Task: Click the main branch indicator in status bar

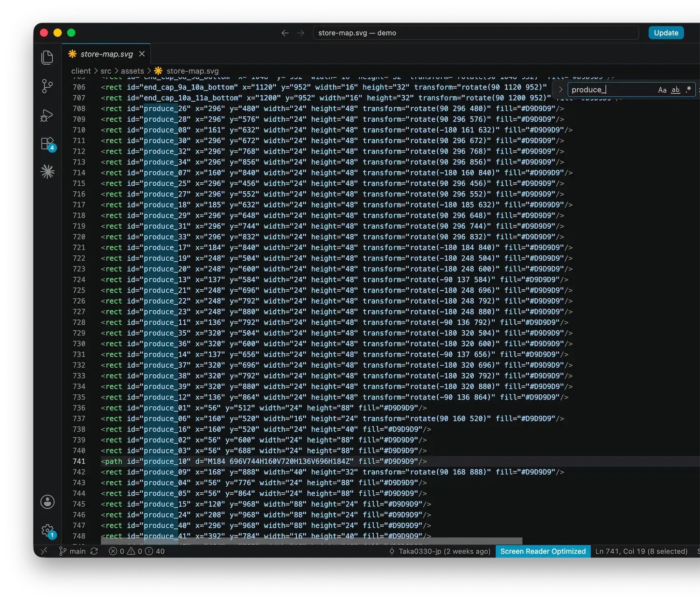Action: (x=72, y=551)
